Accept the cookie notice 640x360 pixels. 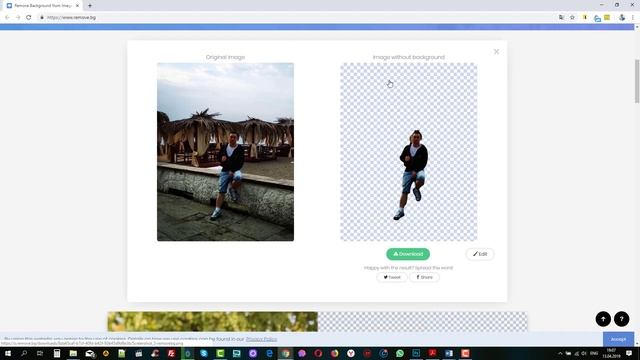pyautogui.click(x=618, y=339)
